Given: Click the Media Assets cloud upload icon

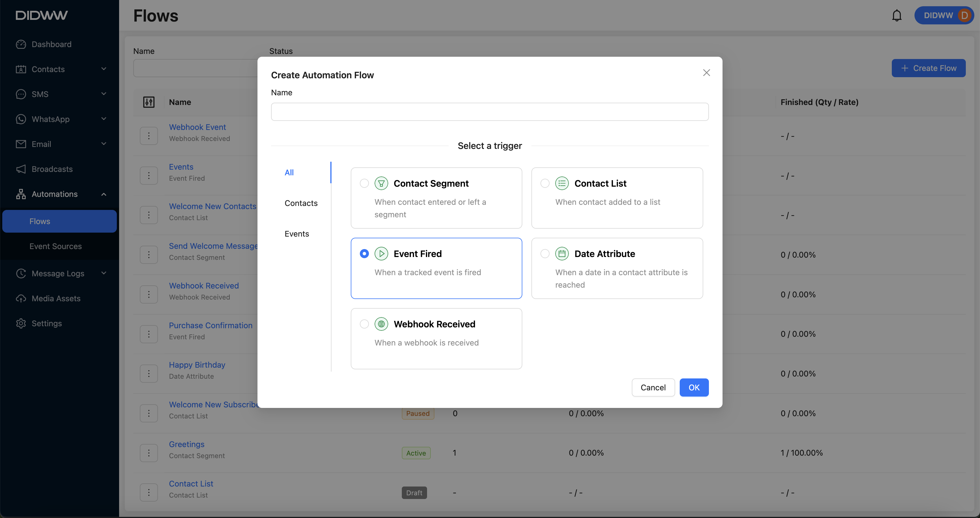Looking at the screenshot, I should coord(21,298).
